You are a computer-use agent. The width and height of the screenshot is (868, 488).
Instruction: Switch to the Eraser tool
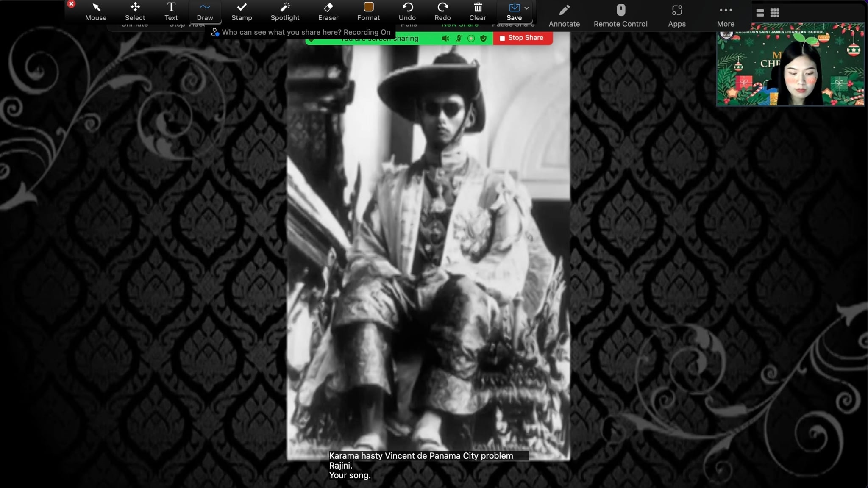tap(328, 11)
